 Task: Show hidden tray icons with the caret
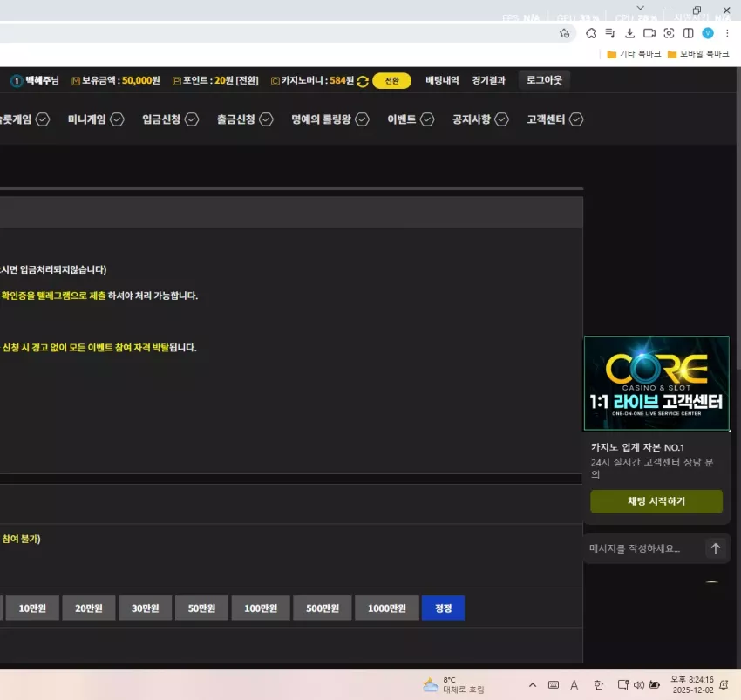click(x=533, y=685)
